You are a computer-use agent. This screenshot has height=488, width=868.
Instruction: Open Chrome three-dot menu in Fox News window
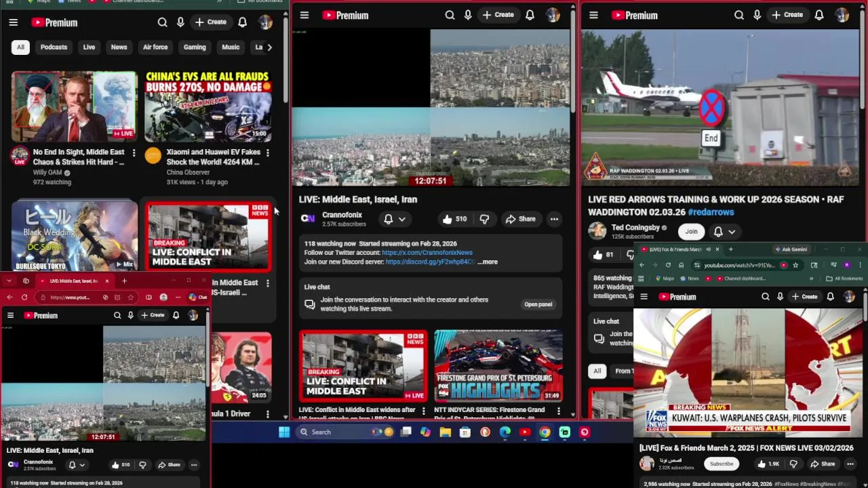click(861, 265)
